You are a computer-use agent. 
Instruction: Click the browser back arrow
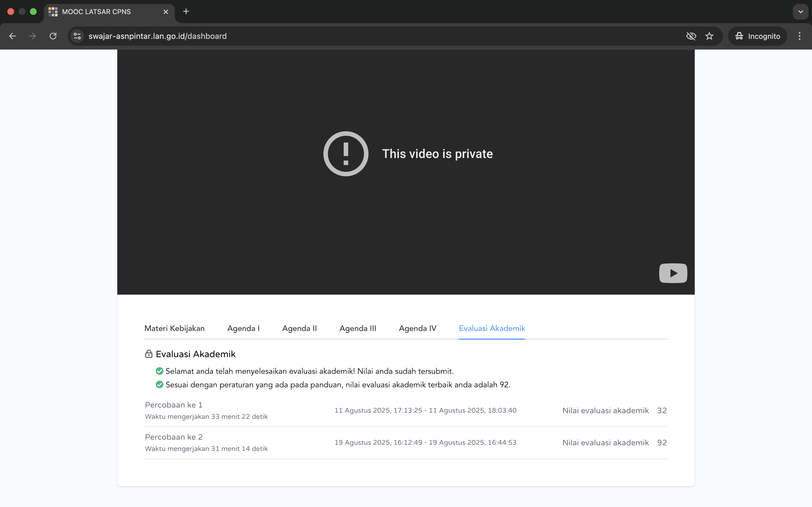tap(12, 36)
